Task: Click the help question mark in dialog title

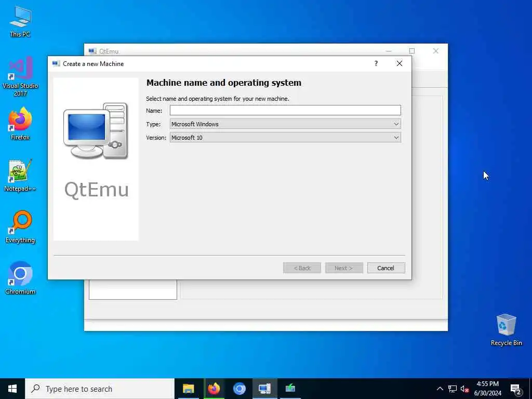Action: (x=376, y=63)
